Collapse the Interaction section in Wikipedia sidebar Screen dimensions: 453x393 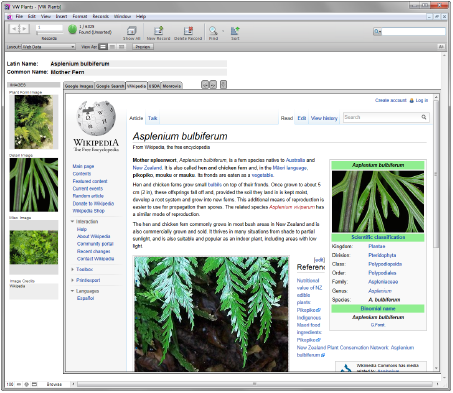point(72,221)
